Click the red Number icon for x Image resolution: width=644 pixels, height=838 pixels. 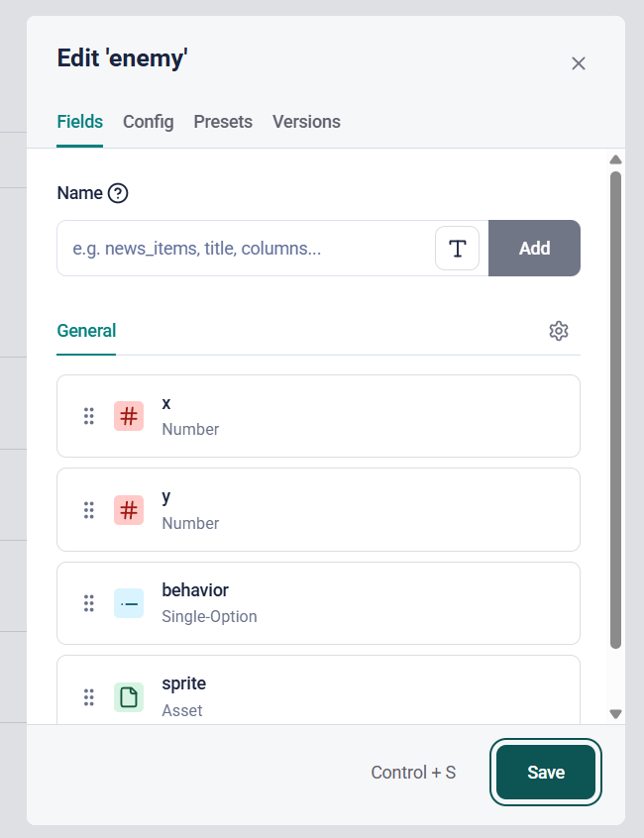click(129, 416)
